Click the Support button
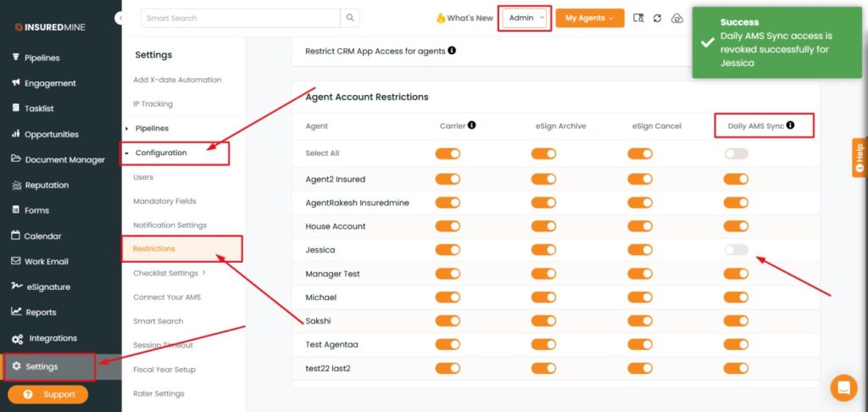Image resolution: width=868 pixels, height=412 pixels. (x=48, y=394)
